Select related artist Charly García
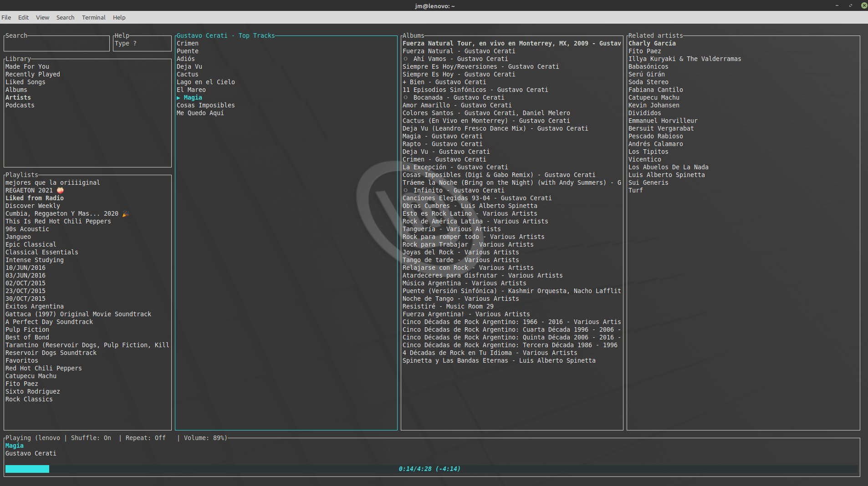The height and width of the screenshot is (486, 868). 652,43
